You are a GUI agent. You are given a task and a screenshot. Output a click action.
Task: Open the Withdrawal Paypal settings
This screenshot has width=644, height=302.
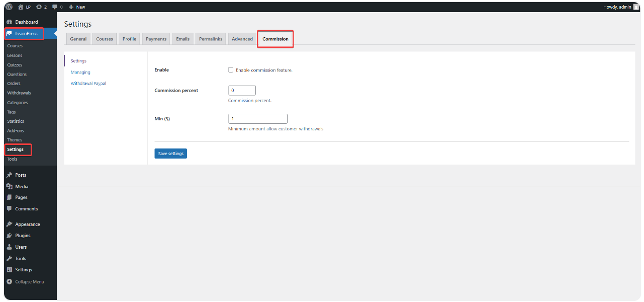click(x=88, y=83)
